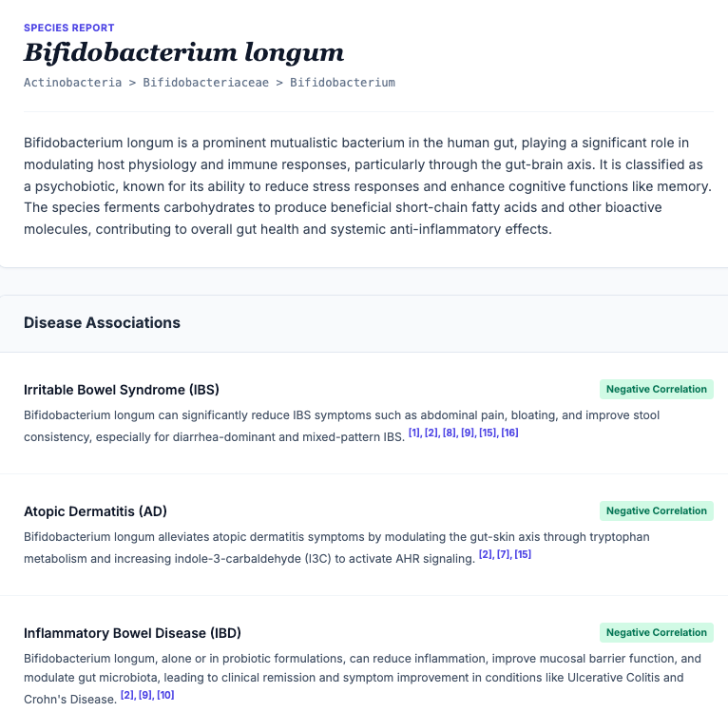Select the Atopic Dermatitis Negative Correlation badge

656,510
